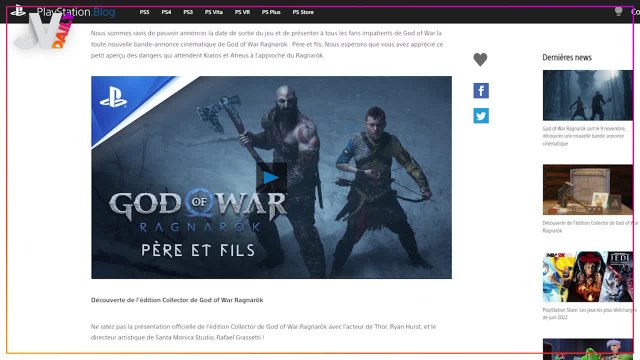Open "PlayStation Store: Les jeux les plus téléchargés" news

(x=589, y=313)
